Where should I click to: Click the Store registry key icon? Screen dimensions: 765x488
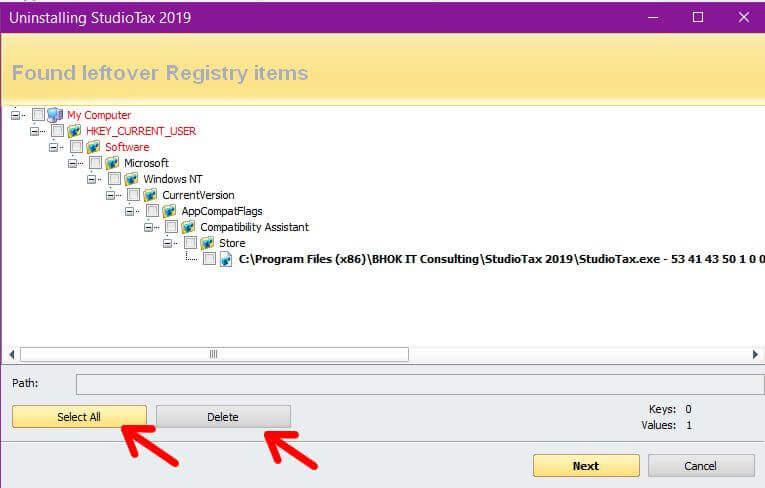coord(207,243)
